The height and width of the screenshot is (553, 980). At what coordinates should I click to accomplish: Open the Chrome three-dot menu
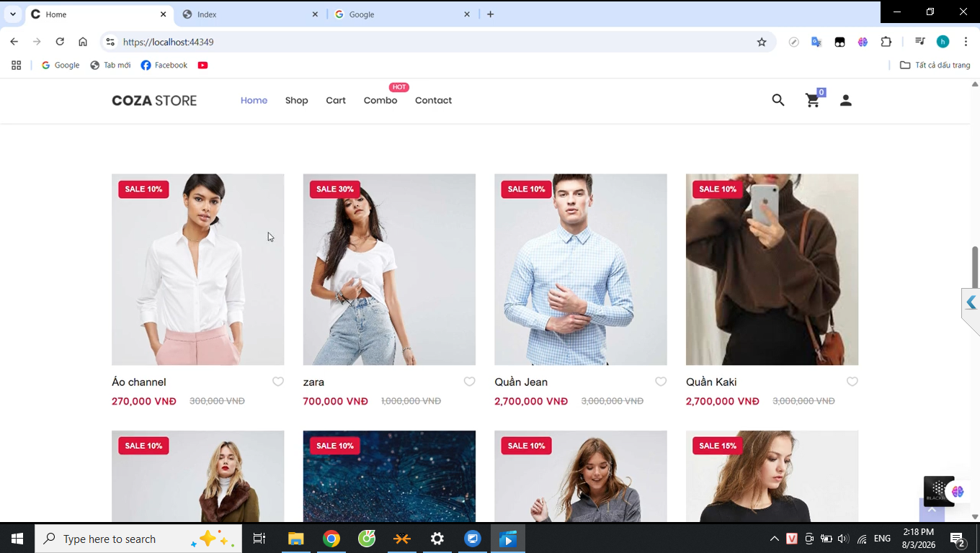tap(966, 42)
